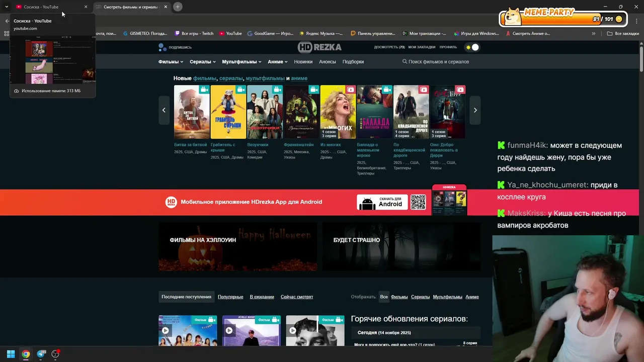Open the Новинки menu item
Viewport: 644px width, 362px height.
pos(303,62)
